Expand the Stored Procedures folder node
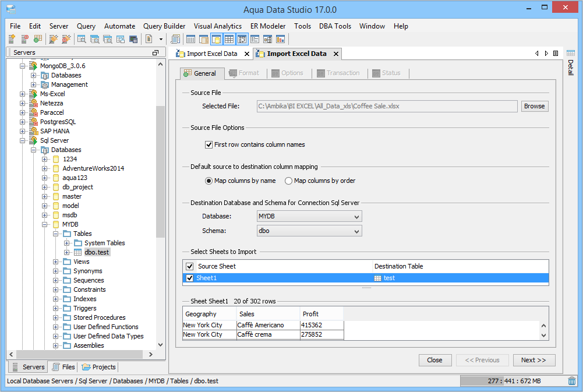This screenshot has height=392, width=583. pyautogui.click(x=55, y=317)
